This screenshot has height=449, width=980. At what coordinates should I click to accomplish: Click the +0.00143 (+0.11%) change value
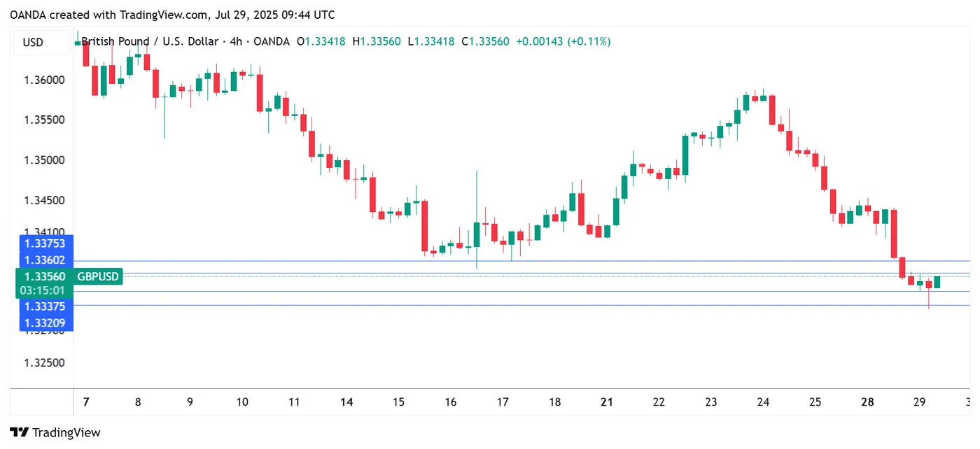point(563,42)
